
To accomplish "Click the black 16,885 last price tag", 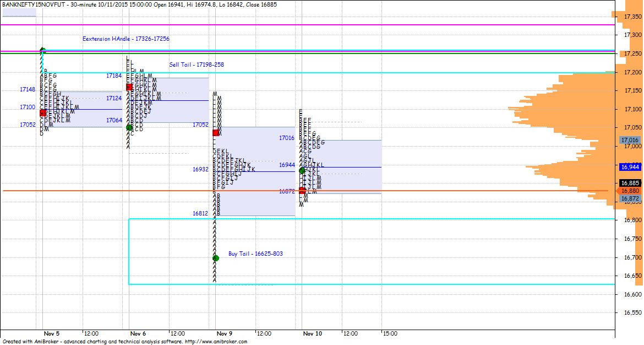I will coord(630,183).
